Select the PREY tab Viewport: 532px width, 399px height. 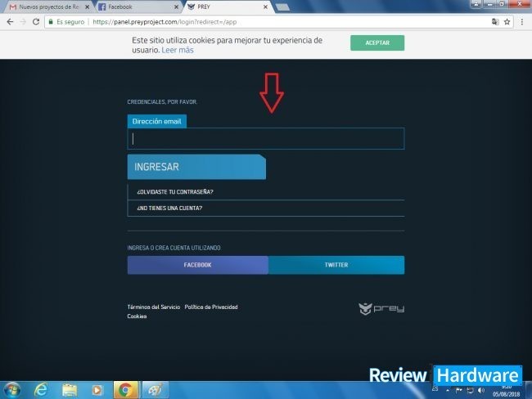(x=229, y=7)
